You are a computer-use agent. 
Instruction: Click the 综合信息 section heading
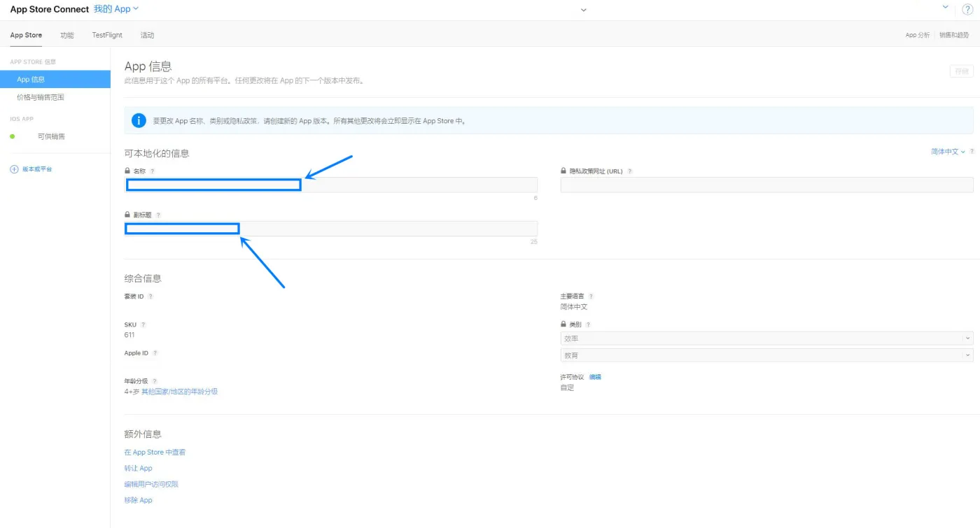[x=143, y=278]
